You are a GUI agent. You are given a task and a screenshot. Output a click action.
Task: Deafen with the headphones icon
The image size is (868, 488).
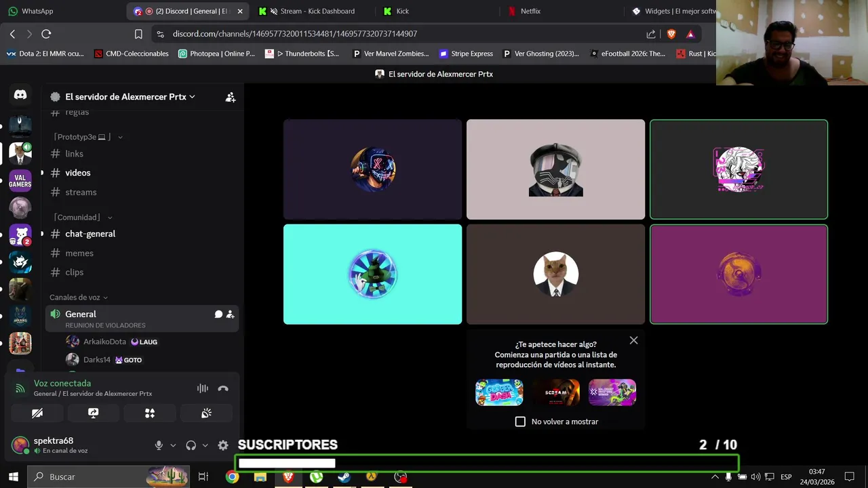191,445
